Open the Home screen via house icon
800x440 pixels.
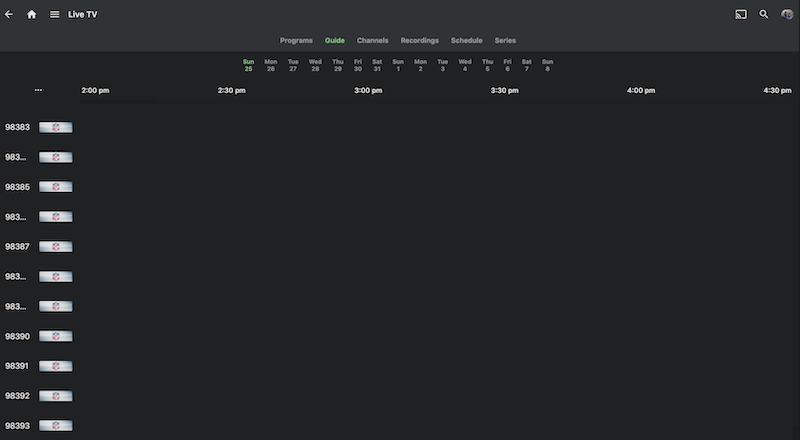point(32,14)
